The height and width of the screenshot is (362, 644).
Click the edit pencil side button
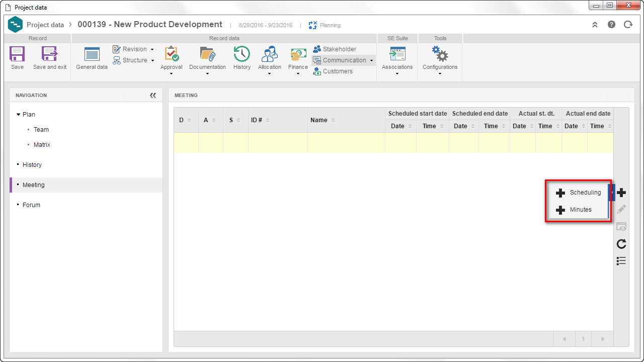[x=621, y=209]
